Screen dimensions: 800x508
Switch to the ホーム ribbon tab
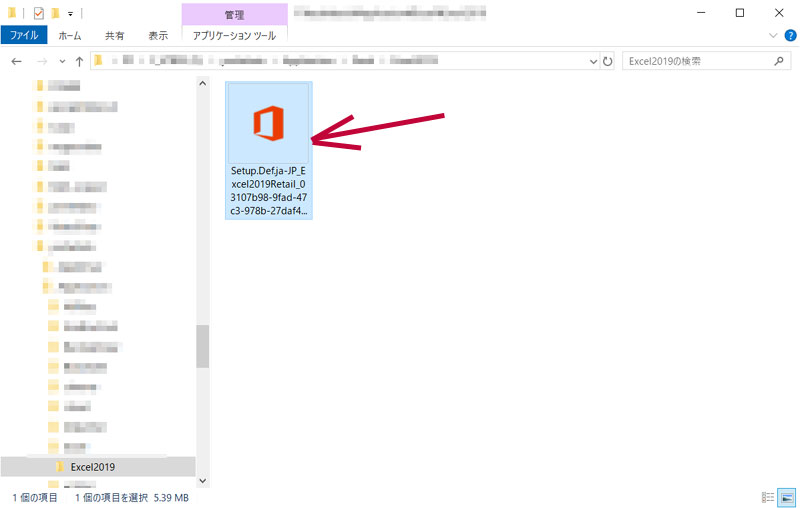coord(70,35)
